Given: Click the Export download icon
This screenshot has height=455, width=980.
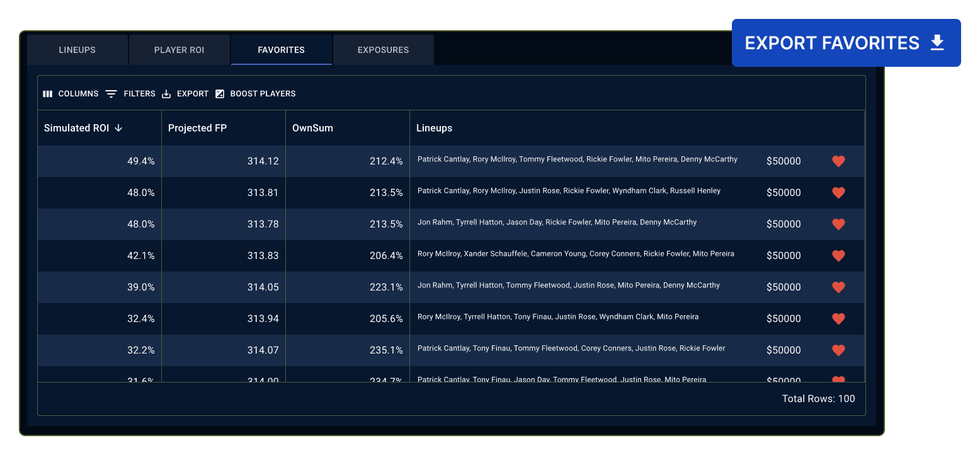Looking at the screenshot, I should (166, 93).
